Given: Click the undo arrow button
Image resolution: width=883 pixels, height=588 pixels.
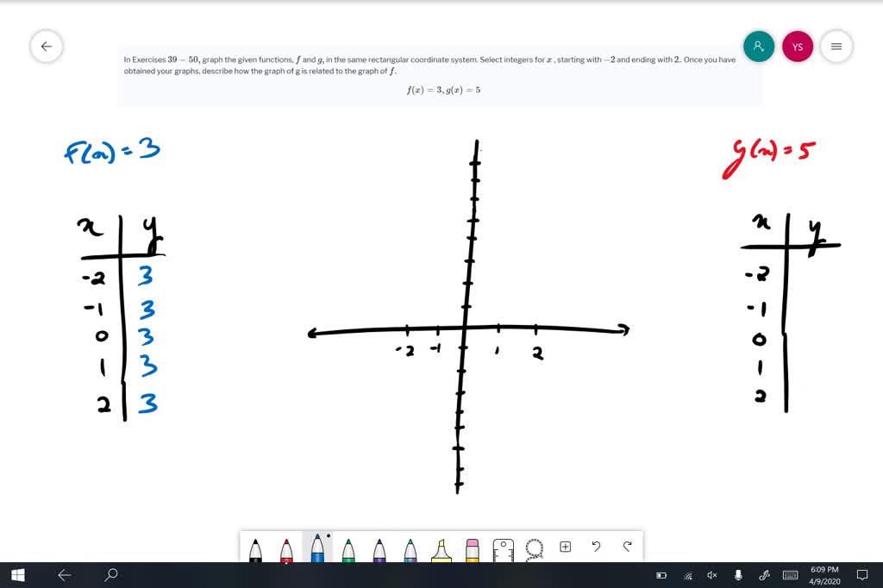Looking at the screenshot, I should (x=595, y=547).
